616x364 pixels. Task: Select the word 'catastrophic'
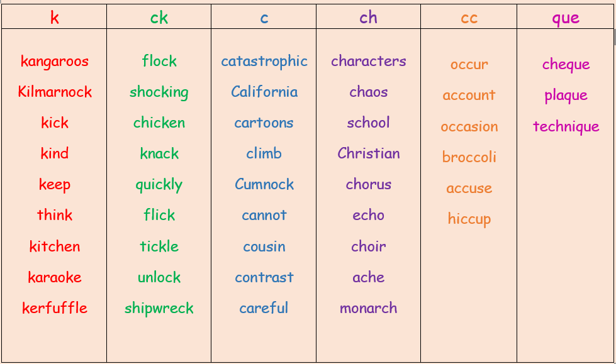tap(264, 62)
